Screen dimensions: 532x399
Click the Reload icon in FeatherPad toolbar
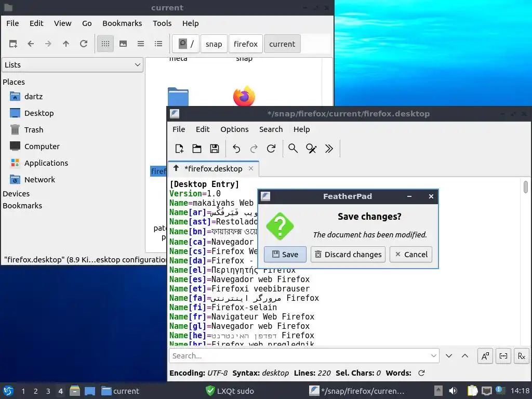point(271,149)
